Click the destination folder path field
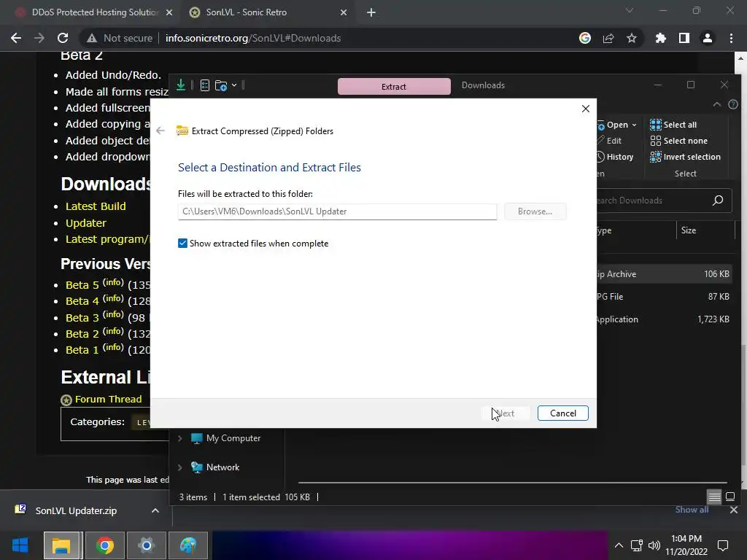The height and width of the screenshot is (560, 747). [x=337, y=211]
